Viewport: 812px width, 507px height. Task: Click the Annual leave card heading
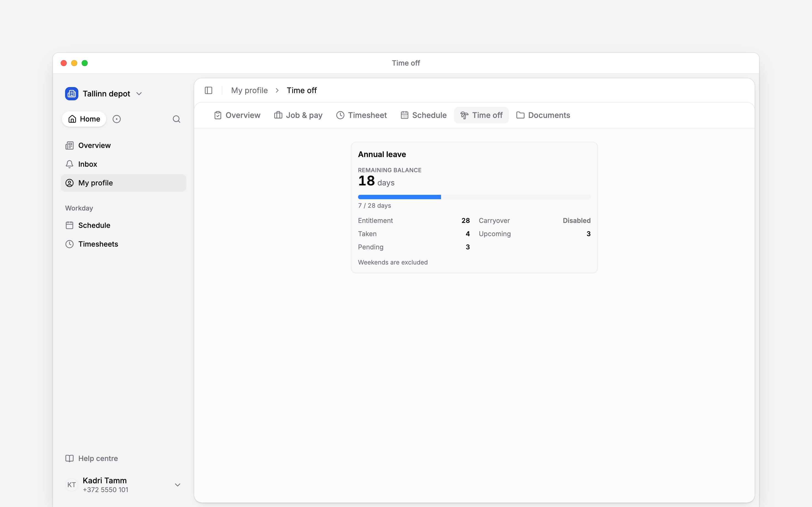pyautogui.click(x=382, y=155)
